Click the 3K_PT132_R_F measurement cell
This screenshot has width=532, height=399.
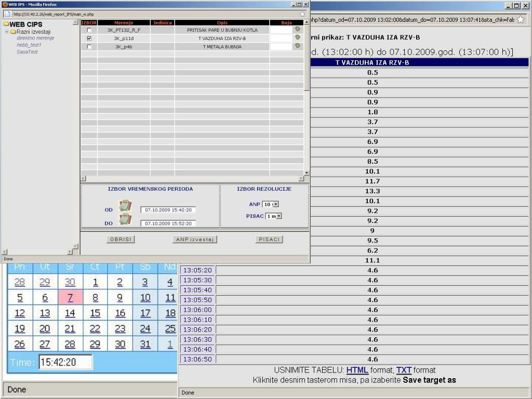tap(124, 30)
